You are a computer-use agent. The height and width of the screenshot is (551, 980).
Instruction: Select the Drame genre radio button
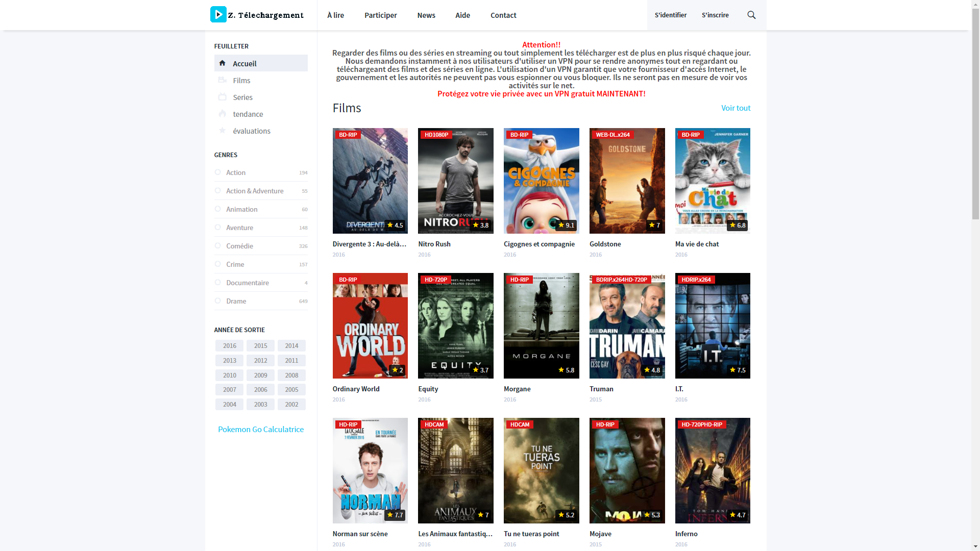pos(218,301)
